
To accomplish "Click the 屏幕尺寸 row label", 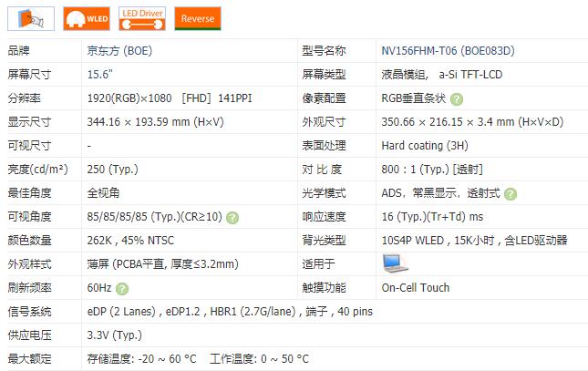I will click(x=29, y=74).
